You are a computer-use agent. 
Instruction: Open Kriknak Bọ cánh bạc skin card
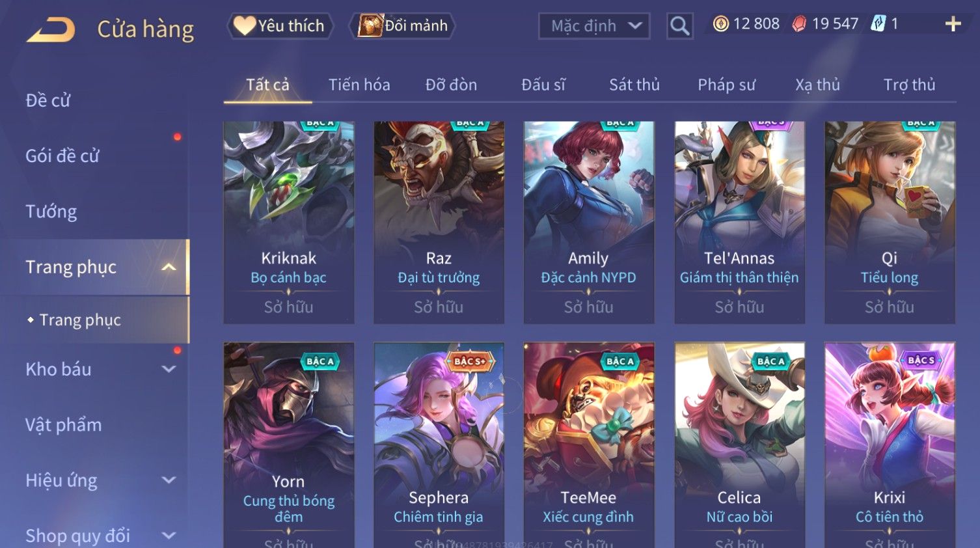(289, 222)
